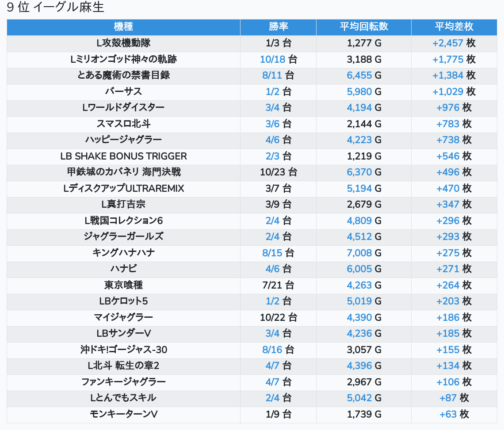Click the 平均差枚 column header
The width and height of the screenshot is (504, 430).
coord(454,27)
